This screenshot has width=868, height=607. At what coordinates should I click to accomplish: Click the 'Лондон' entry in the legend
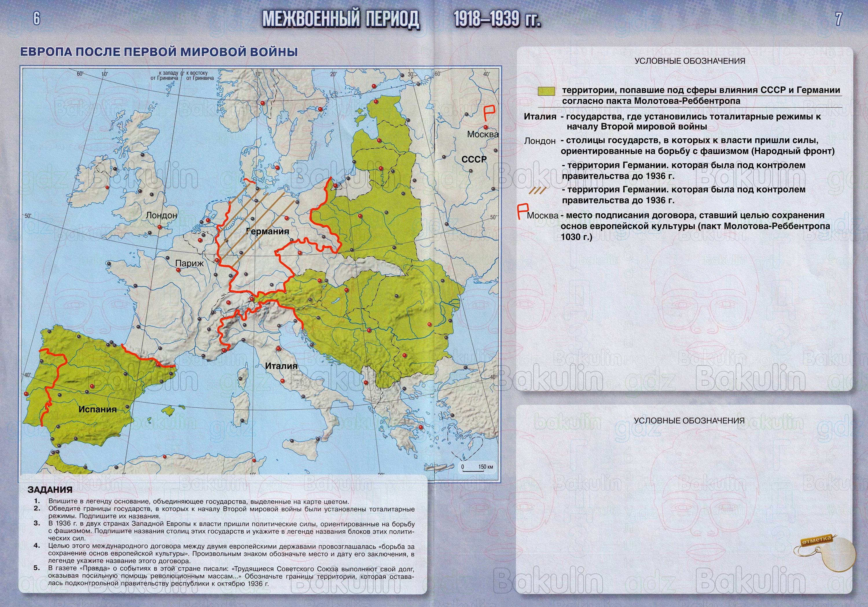pos(540,141)
